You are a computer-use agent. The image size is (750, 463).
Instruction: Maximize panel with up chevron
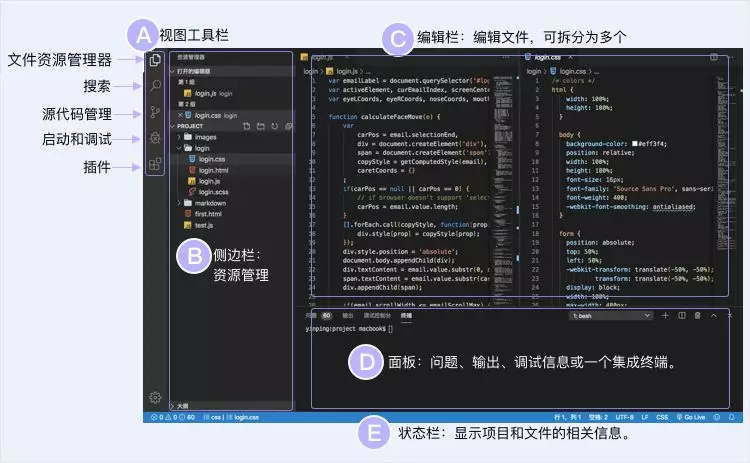pos(714,315)
